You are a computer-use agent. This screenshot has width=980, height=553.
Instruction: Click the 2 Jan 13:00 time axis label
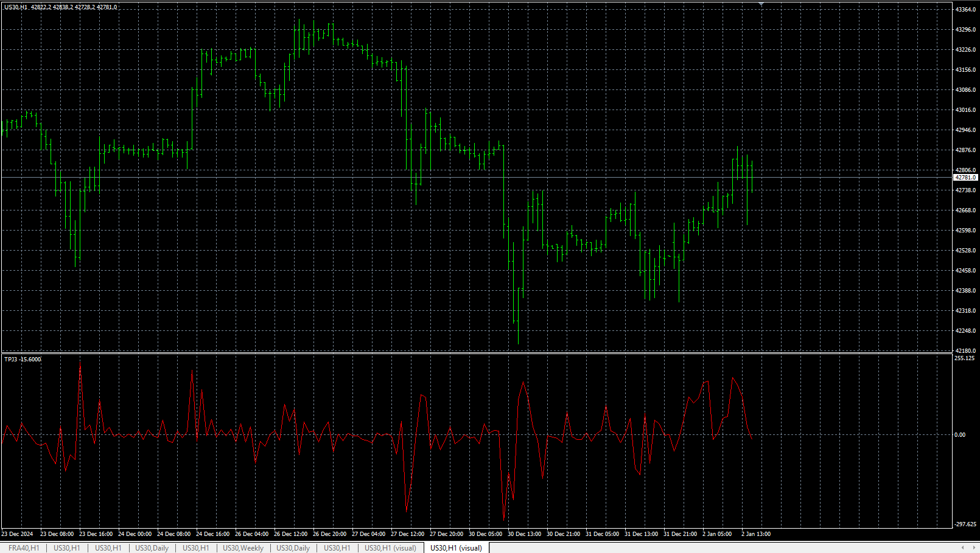coord(755,534)
